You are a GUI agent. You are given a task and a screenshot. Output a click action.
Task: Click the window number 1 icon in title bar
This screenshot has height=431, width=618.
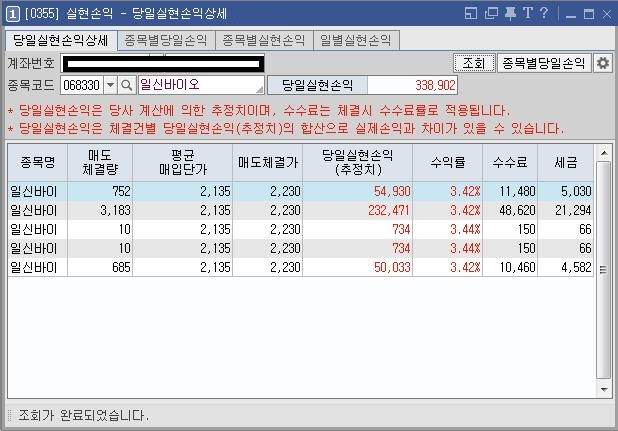coord(13,14)
